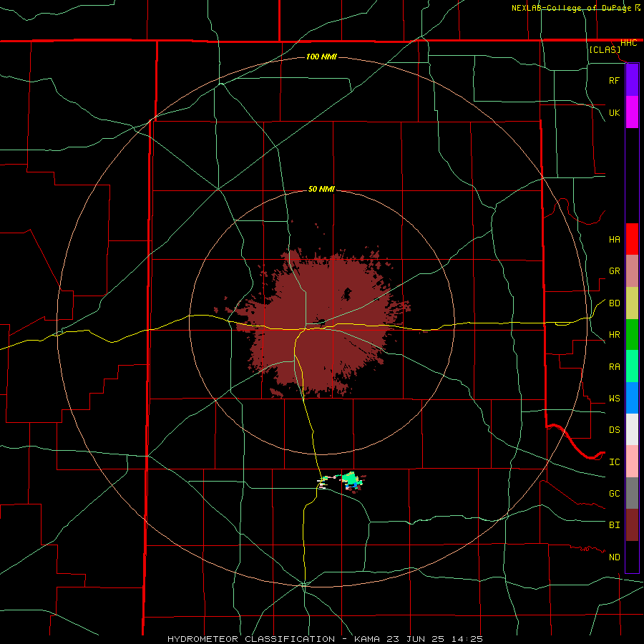
Task: Click the GC legend label
Action: tap(614, 494)
